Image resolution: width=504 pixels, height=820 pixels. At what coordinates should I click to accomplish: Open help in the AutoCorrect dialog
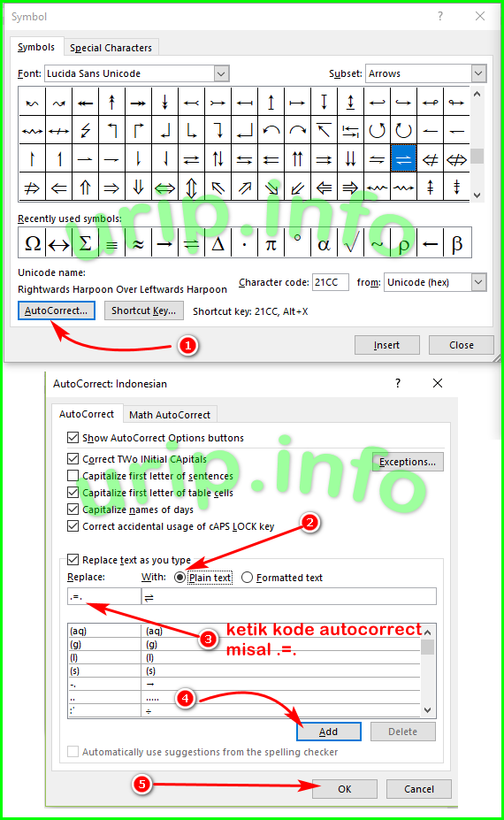(x=398, y=383)
